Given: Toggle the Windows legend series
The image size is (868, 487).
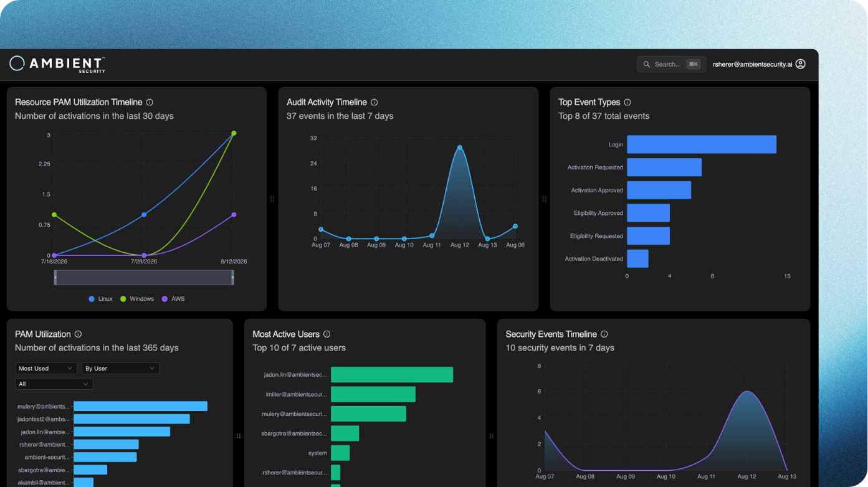Looking at the screenshot, I should pyautogui.click(x=137, y=299).
